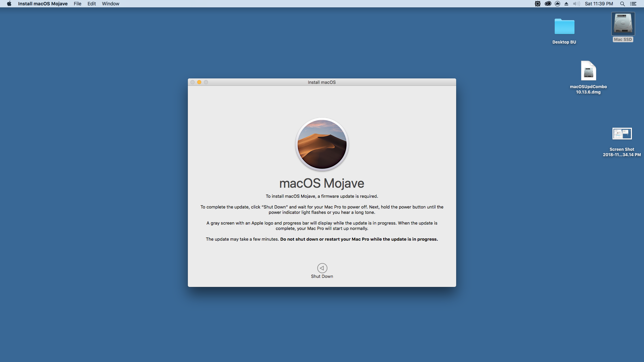Open the File menu
This screenshot has height=362, width=644.
click(77, 4)
